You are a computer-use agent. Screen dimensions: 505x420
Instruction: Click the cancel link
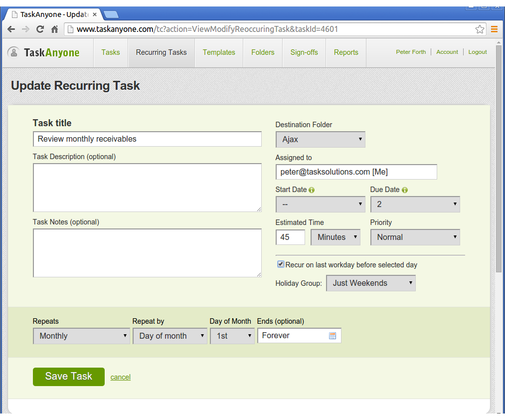(121, 377)
